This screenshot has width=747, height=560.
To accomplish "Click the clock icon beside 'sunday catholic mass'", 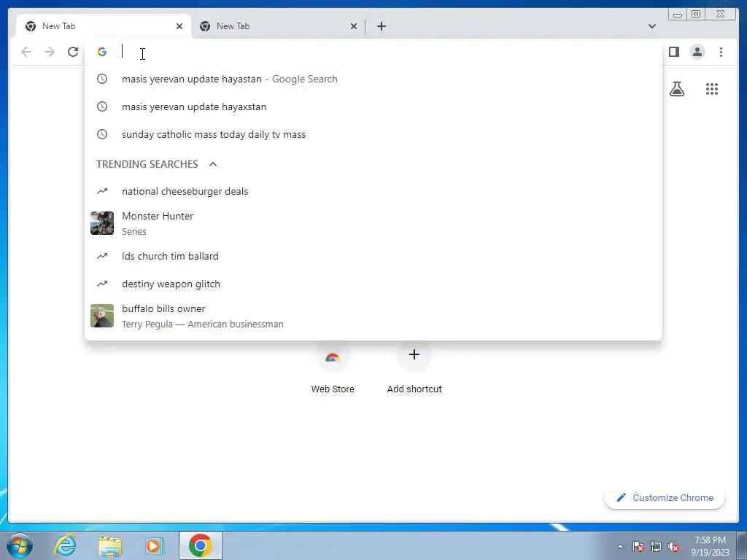I will click(102, 134).
